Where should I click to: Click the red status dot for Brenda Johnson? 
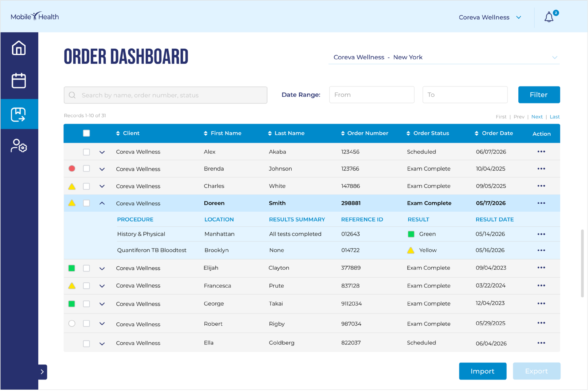click(x=72, y=169)
